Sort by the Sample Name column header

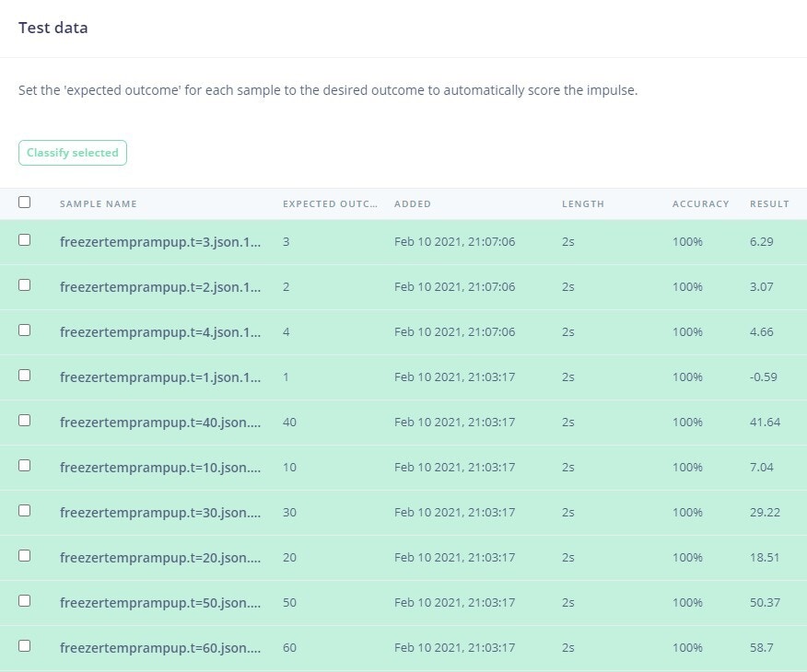point(99,203)
